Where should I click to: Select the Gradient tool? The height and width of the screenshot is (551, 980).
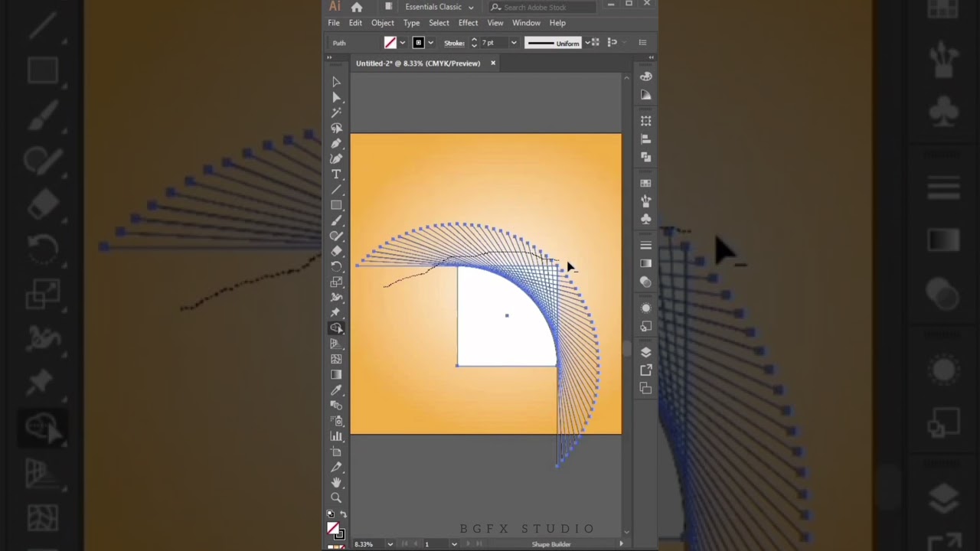pyautogui.click(x=336, y=374)
